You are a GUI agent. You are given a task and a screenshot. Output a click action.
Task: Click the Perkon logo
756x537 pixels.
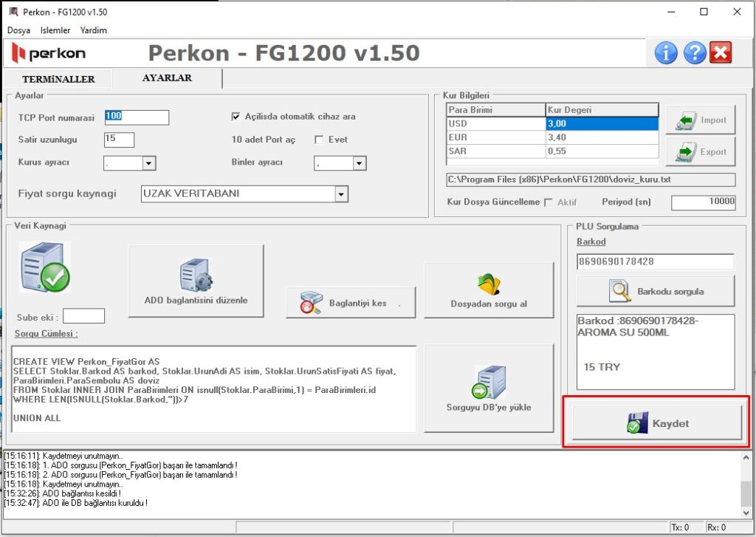point(48,53)
